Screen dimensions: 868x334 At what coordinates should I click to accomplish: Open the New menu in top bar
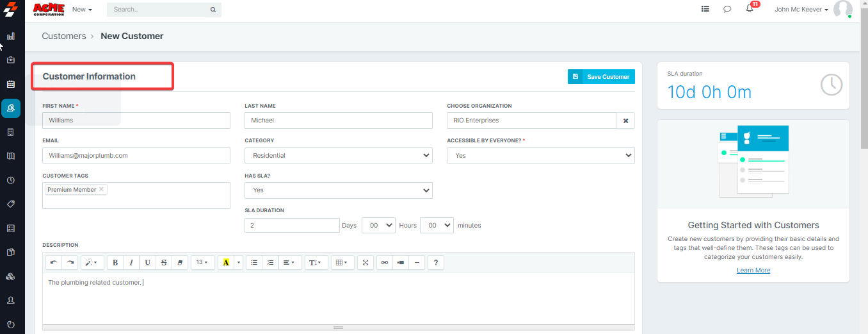[82, 10]
